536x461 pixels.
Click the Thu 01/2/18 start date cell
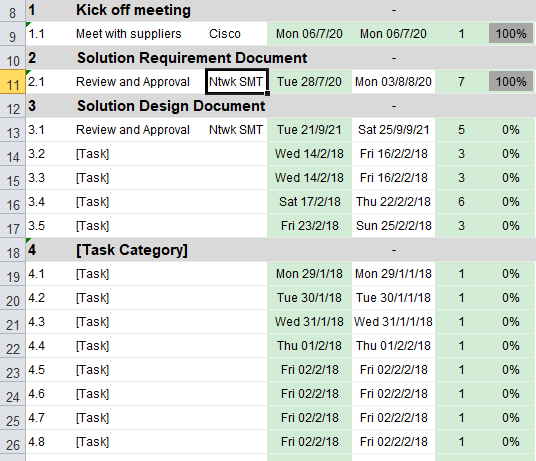point(309,345)
